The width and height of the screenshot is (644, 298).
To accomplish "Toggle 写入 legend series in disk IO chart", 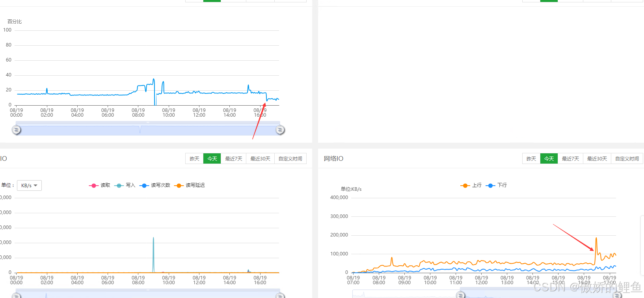I will (x=125, y=185).
